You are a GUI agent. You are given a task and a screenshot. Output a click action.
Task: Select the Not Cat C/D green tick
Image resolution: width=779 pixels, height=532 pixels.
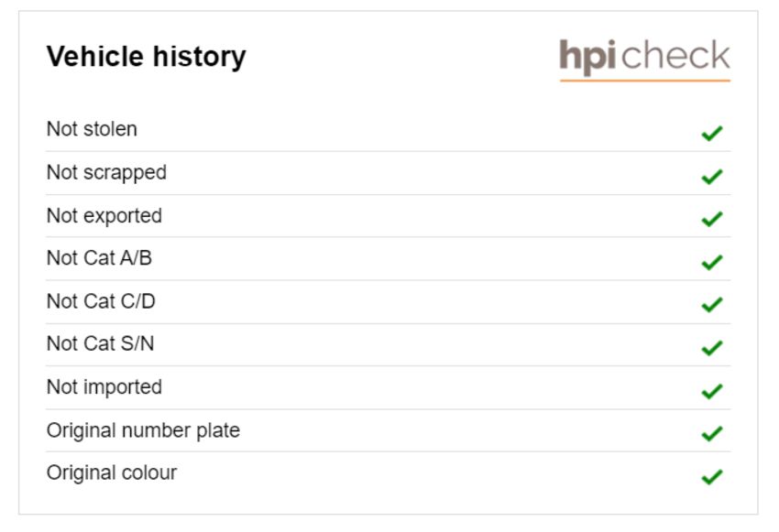pyautogui.click(x=712, y=305)
